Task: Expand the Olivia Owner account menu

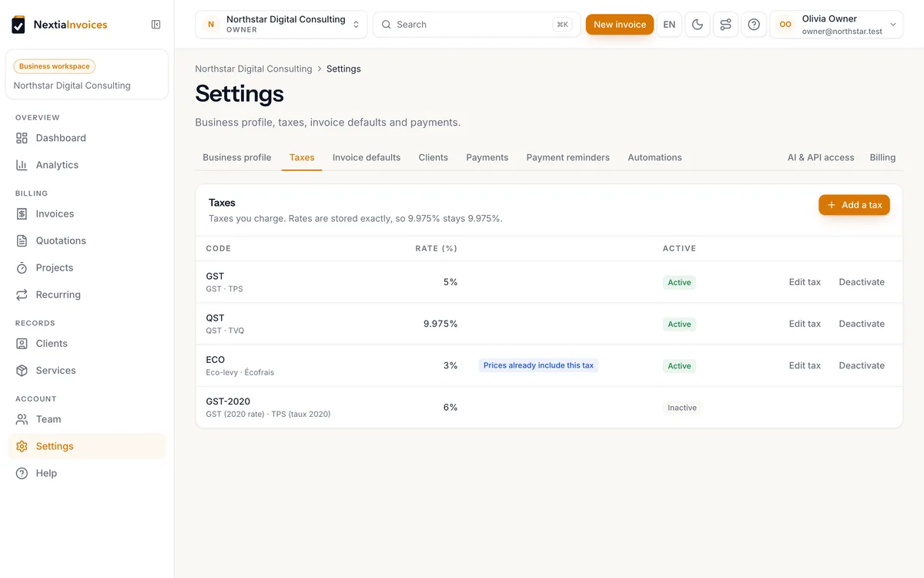Action: coord(836,25)
